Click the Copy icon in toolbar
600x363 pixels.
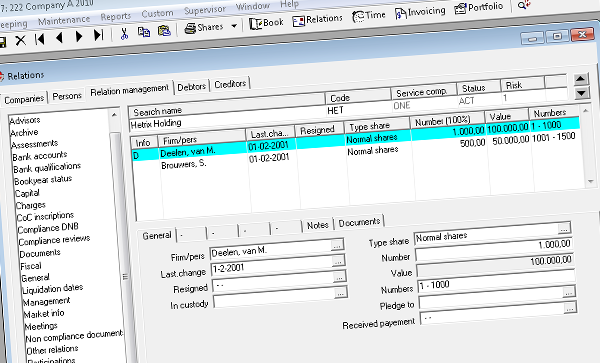point(144,32)
